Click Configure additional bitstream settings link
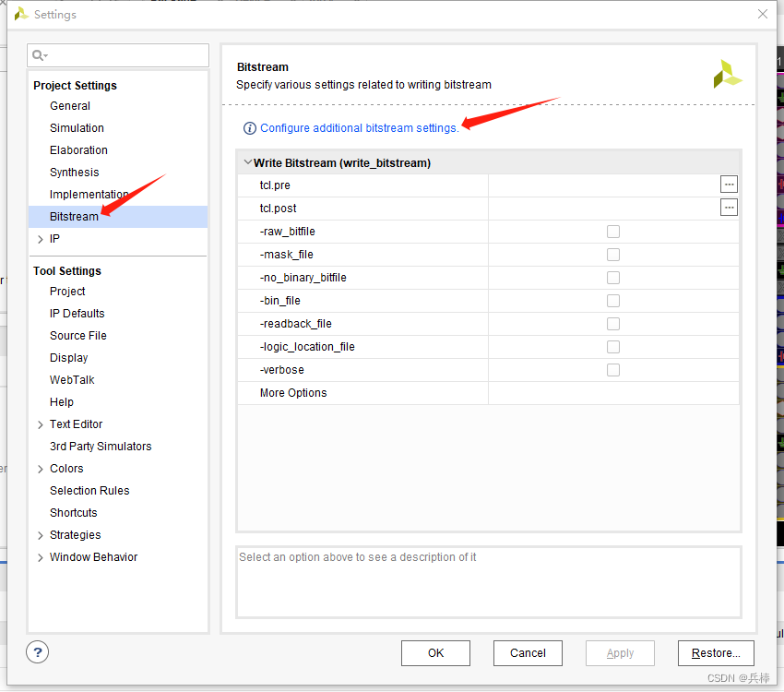Image resolution: width=784 pixels, height=692 pixels. (x=360, y=128)
